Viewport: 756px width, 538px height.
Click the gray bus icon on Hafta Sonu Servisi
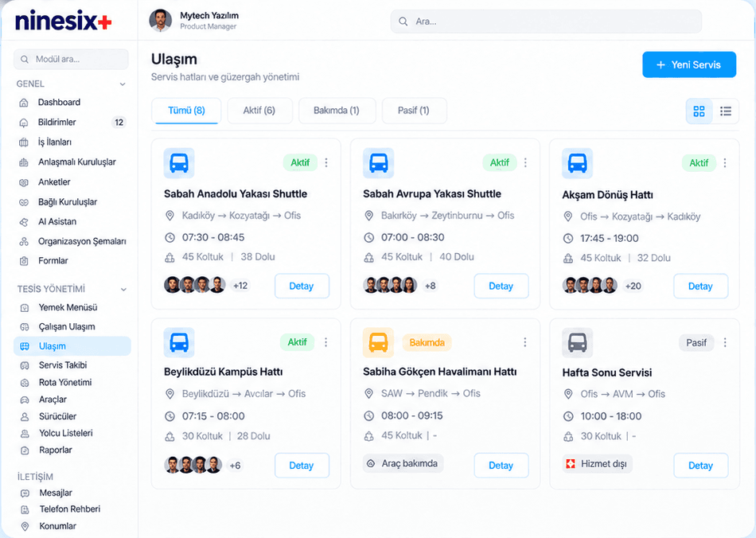(577, 343)
